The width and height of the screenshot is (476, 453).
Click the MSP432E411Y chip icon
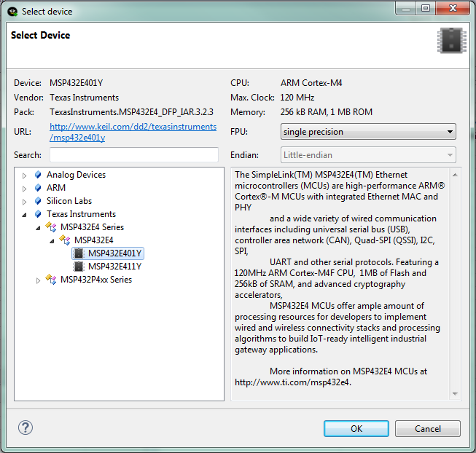(79, 267)
